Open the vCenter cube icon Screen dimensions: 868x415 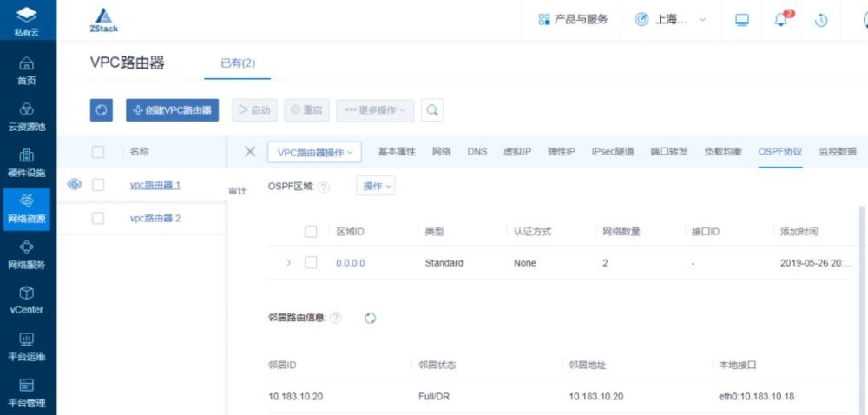coord(27,293)
